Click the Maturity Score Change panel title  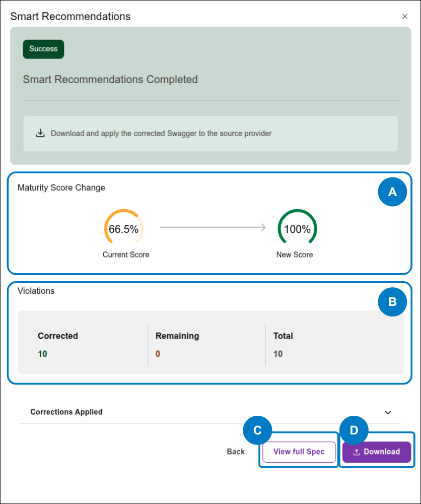click(x=61, y=187)
